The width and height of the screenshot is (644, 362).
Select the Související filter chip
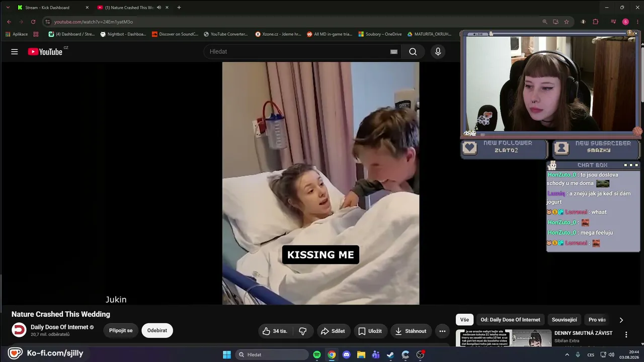click(x=565, y=320)
